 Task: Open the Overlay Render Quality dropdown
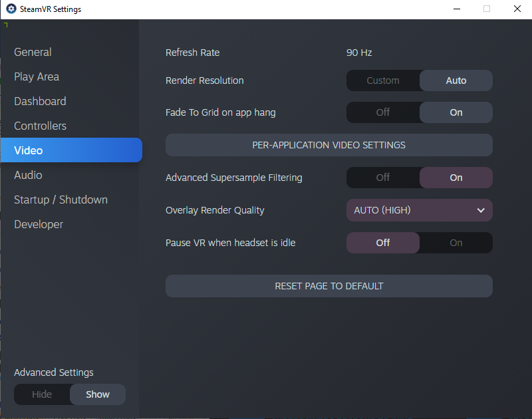click(x=420, y=210)
